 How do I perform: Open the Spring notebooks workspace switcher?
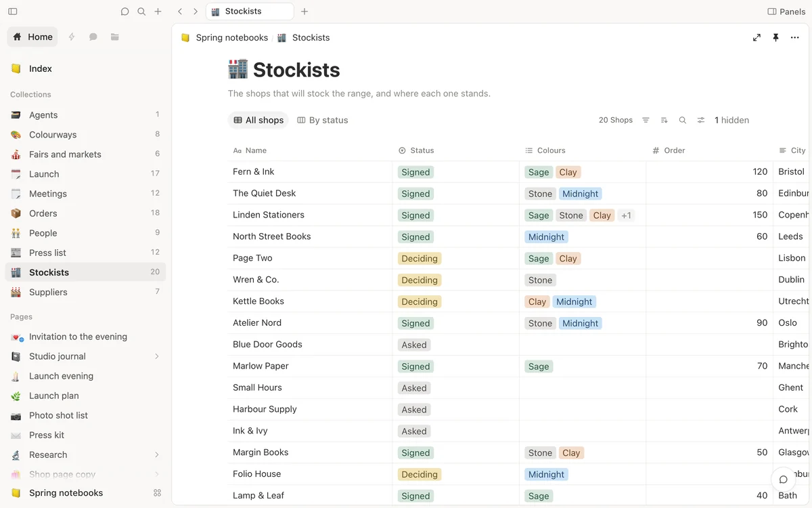coord(85,493)
